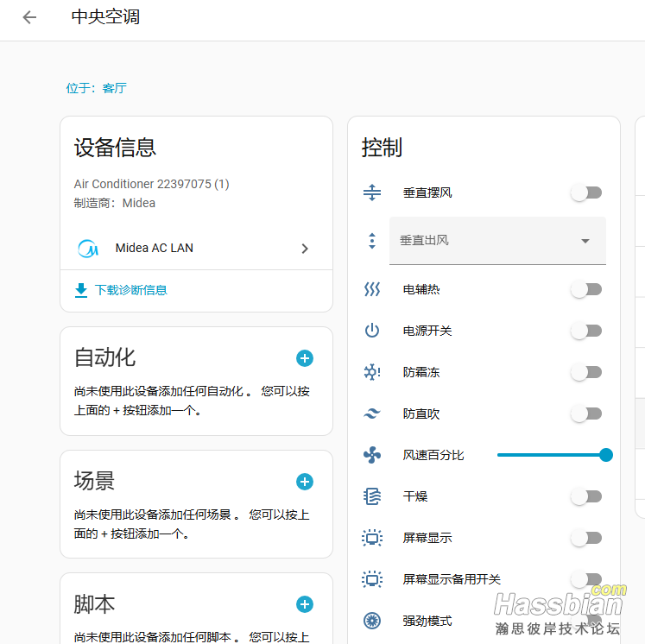Click the fan speed percentage icon
The height and width of the screenshot is (644, 645).
click(x=372, y=455)
